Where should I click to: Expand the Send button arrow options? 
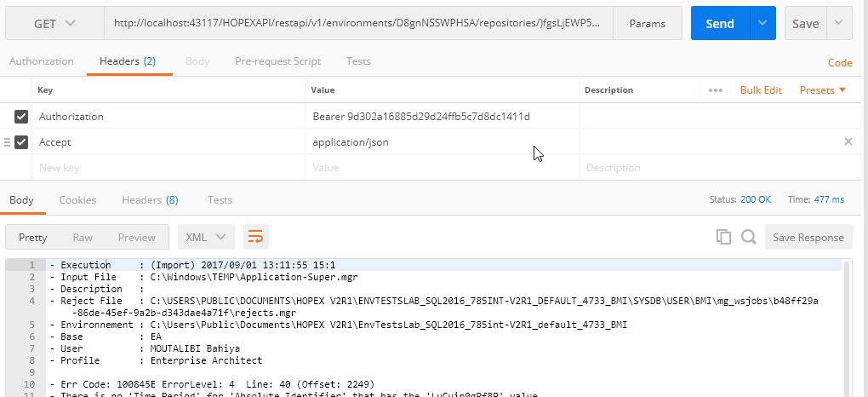(762, 24)
